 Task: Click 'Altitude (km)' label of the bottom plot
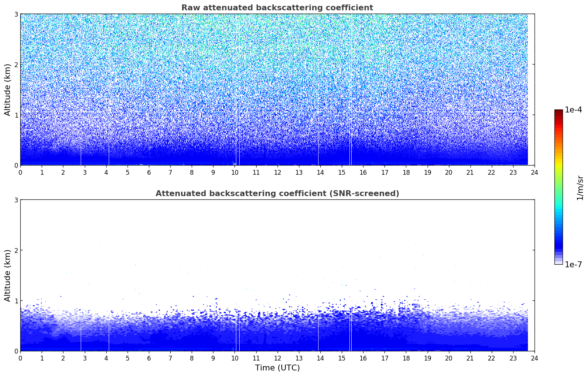(7, 275)
